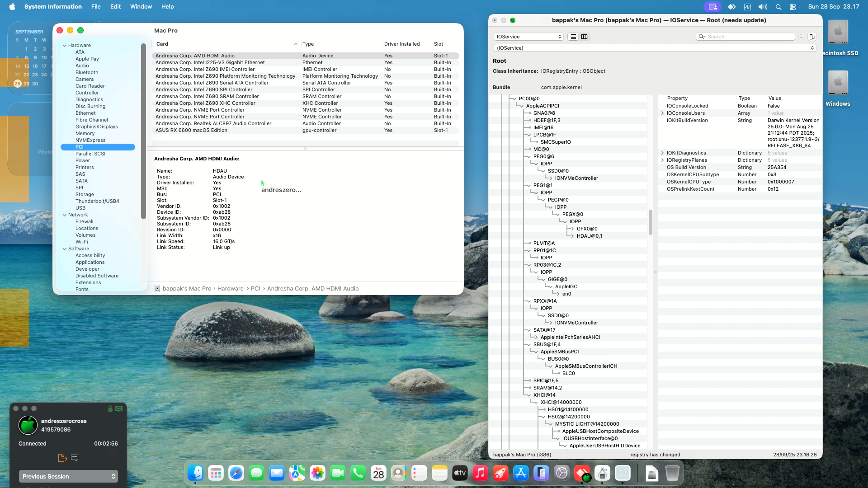This screenshot has height=488, width=868.
Task: Select the ASUS RX 6600 macOS Edition row
Action: tap(306, 130)
